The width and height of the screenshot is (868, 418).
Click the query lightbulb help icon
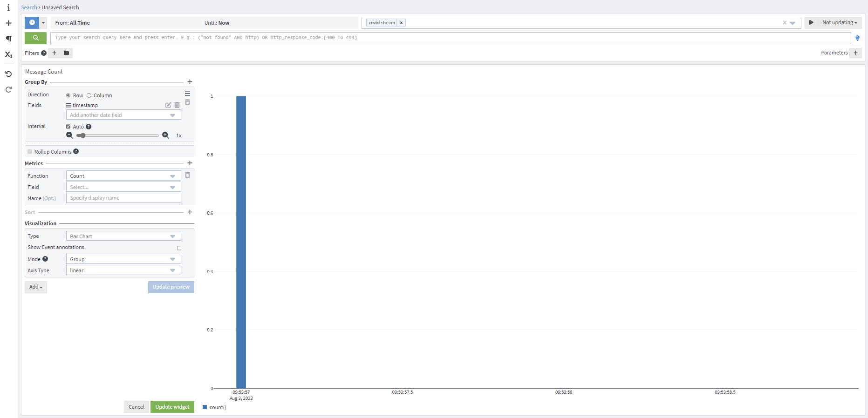(x=857, y=38)
